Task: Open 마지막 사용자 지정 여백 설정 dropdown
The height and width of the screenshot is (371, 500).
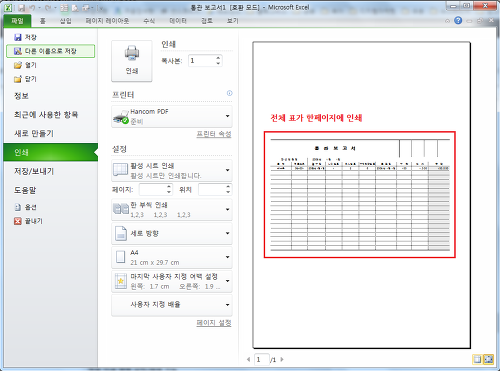Action: (172, 281)
